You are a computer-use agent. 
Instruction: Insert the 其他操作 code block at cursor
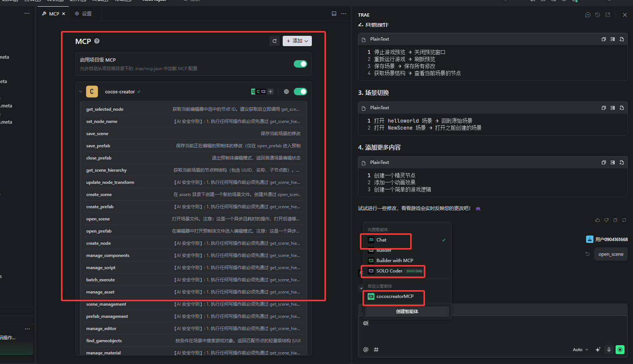pyautogui.click(x=613, y=39)
